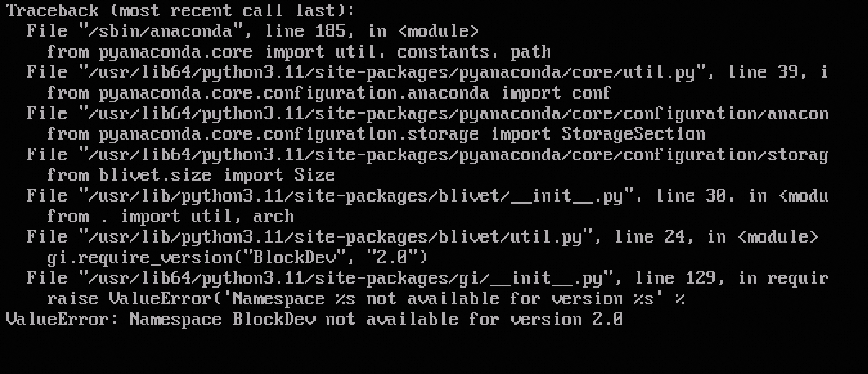Click the "/sbin/anaconda" file path
Viewport: 868px width, 374px height.
coord(160,31)
